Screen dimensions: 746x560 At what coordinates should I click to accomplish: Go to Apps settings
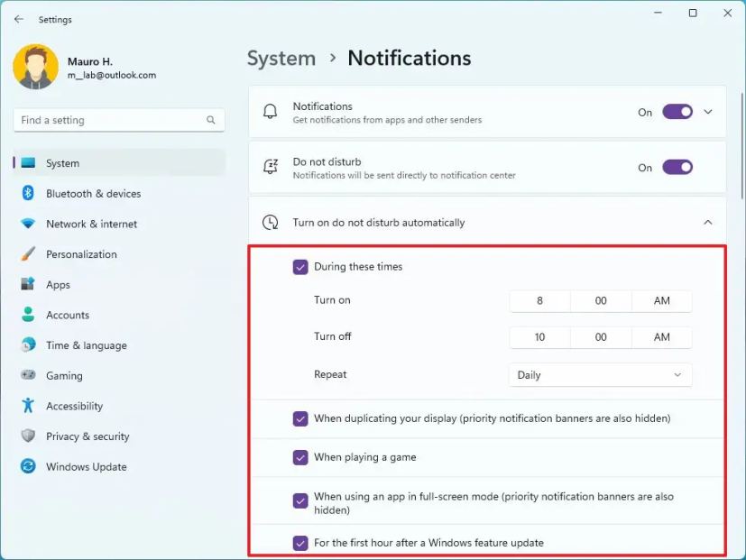coord(119,285)
